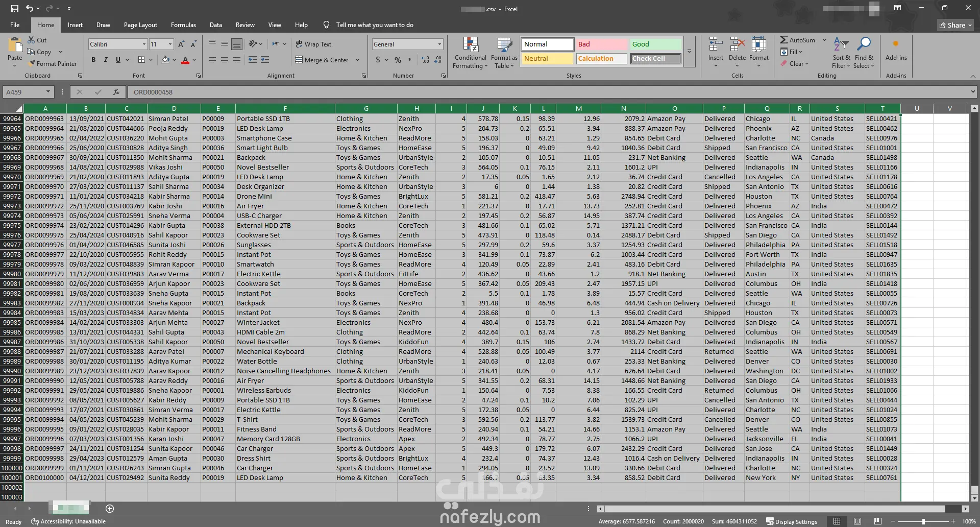Screen dimensions: 980x527
Task: Cancel the formula bar entry
Action: click(79, 92)
